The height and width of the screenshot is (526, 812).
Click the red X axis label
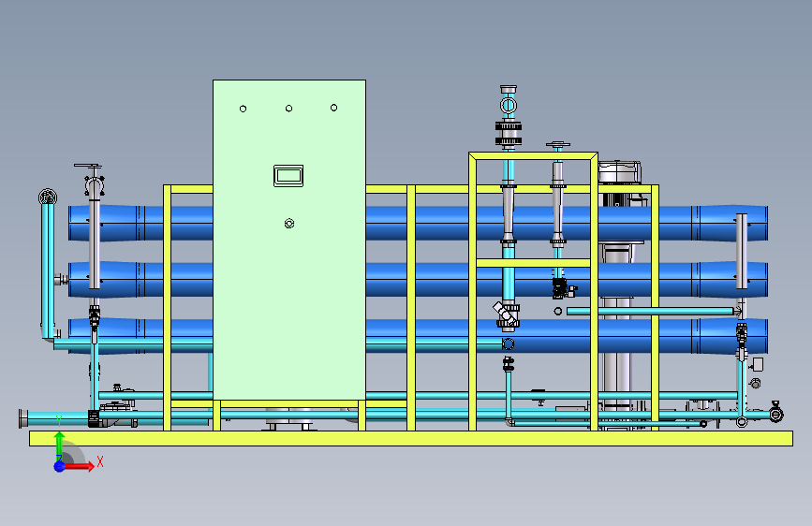click(100, 461)
